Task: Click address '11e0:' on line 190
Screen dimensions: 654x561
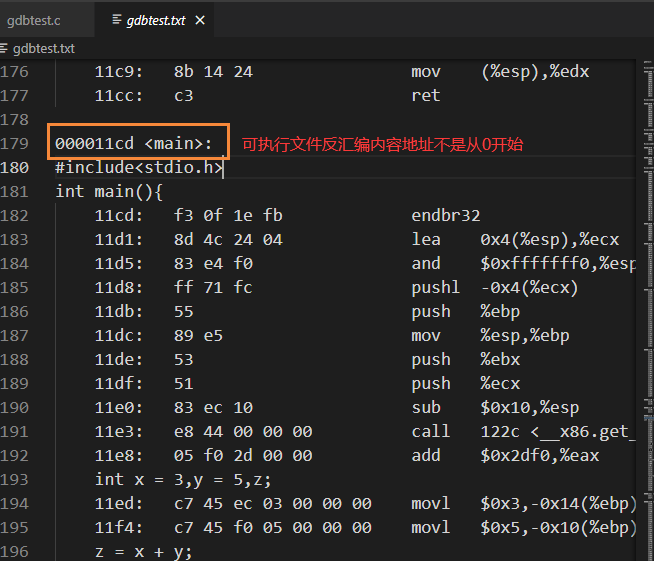Action: point(119,408)
